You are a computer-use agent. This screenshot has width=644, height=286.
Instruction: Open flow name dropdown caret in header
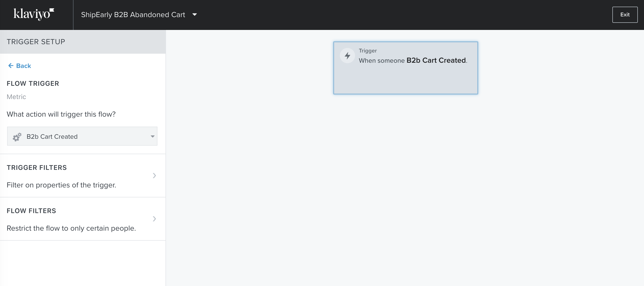pos(195,15)
